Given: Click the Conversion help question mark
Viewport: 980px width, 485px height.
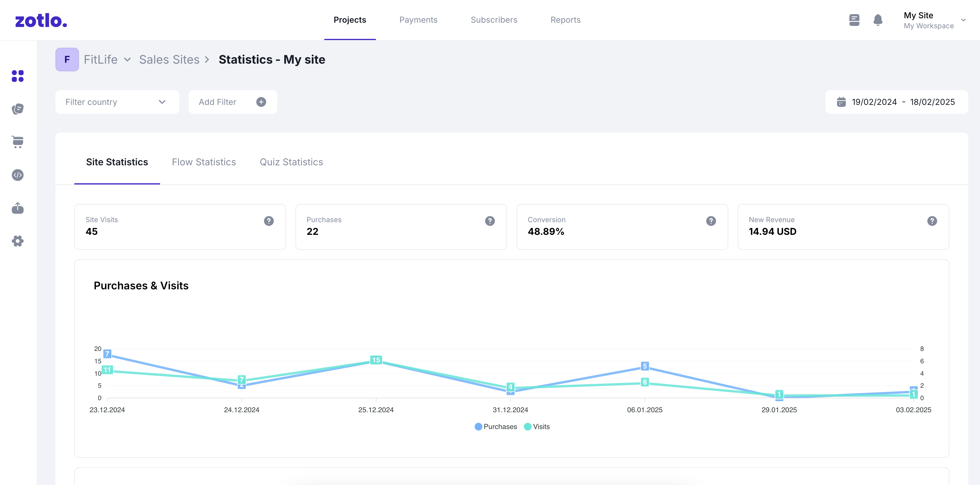Looking at the screenshot, I should (711, 221).
